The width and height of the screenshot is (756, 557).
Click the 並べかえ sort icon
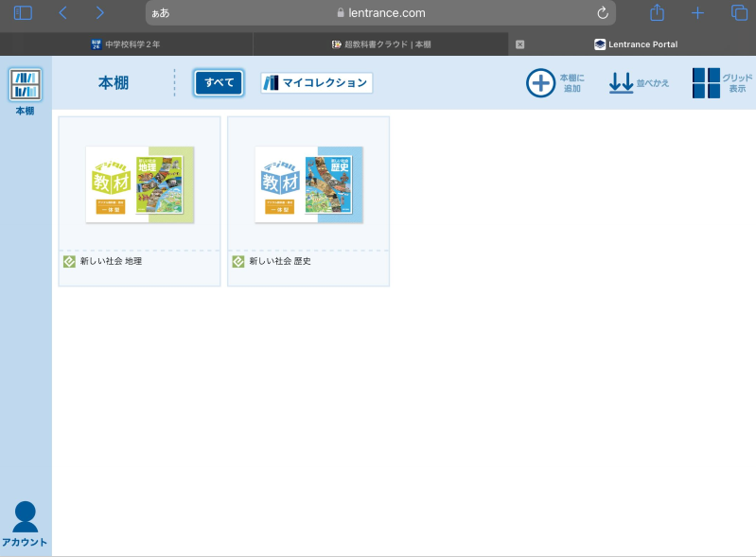(622, 83)
